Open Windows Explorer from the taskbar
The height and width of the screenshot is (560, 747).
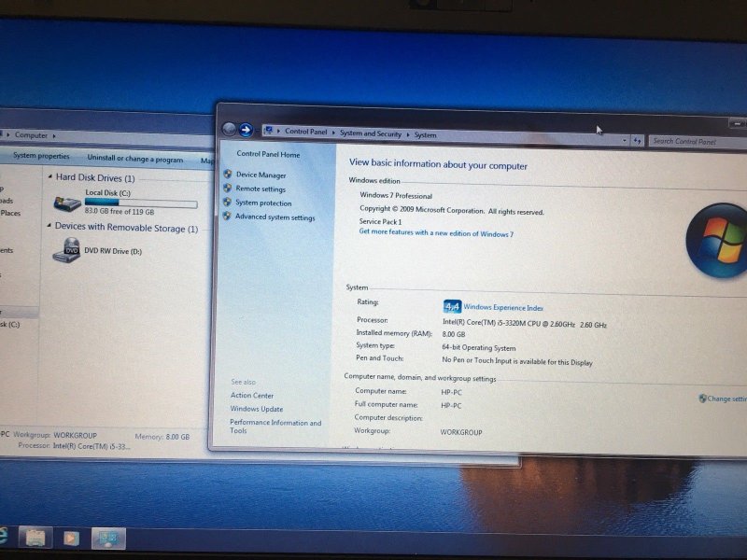point(35,538)
